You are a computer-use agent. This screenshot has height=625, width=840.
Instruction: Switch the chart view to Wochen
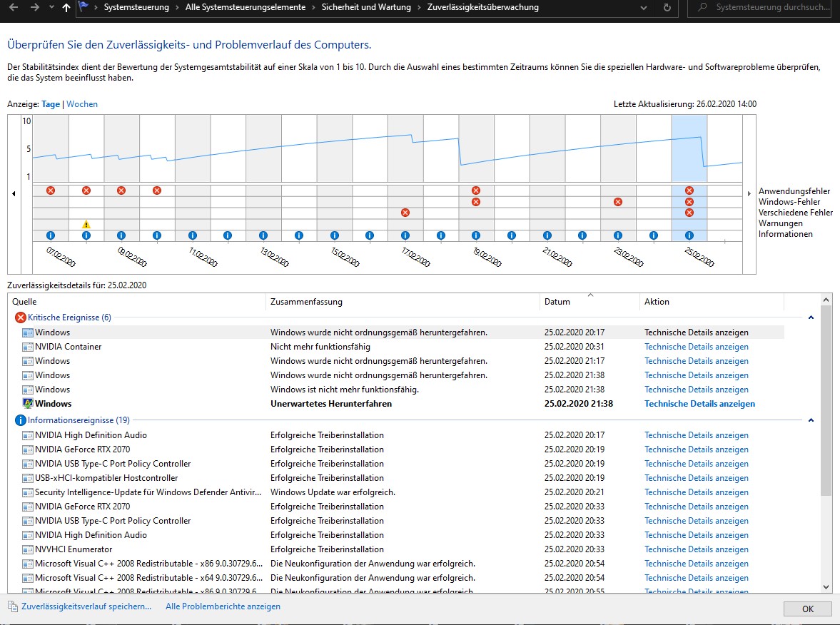tap(82, 104)
